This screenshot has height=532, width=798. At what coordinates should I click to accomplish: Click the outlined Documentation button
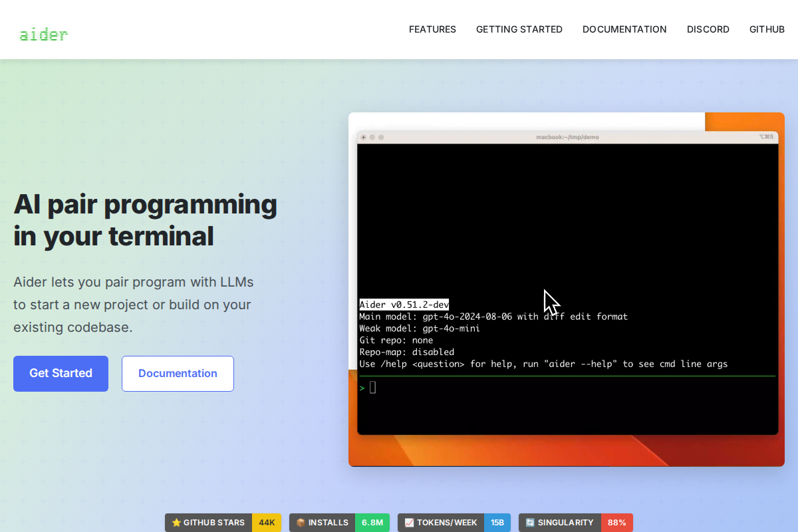click(178, 374)
